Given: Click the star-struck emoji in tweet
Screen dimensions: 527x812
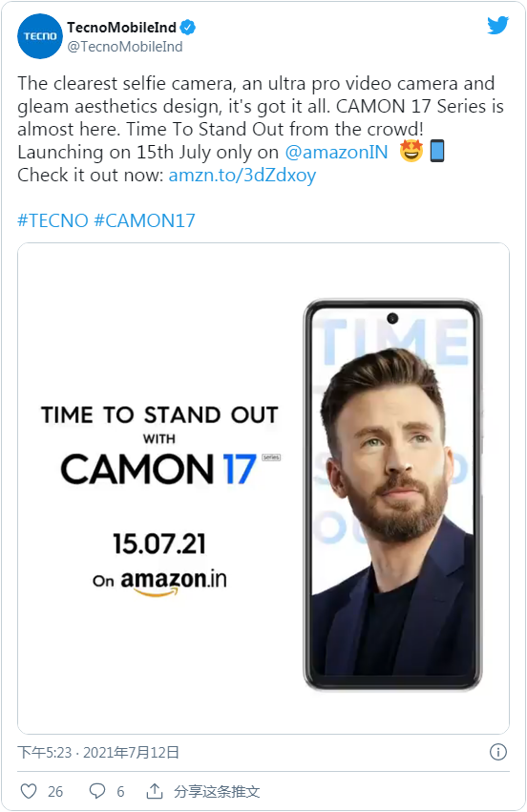Looking at the screenshot, I should [x=411, y=151].
